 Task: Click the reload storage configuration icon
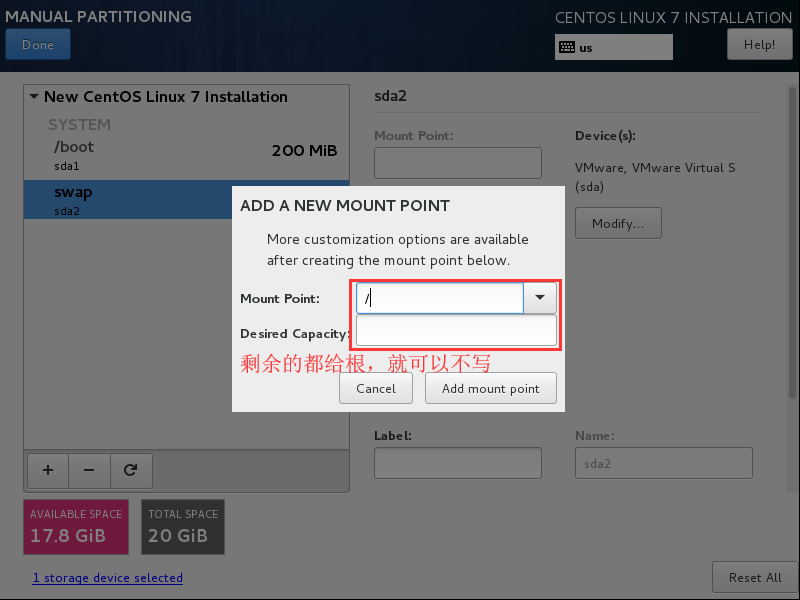(131, 470)
